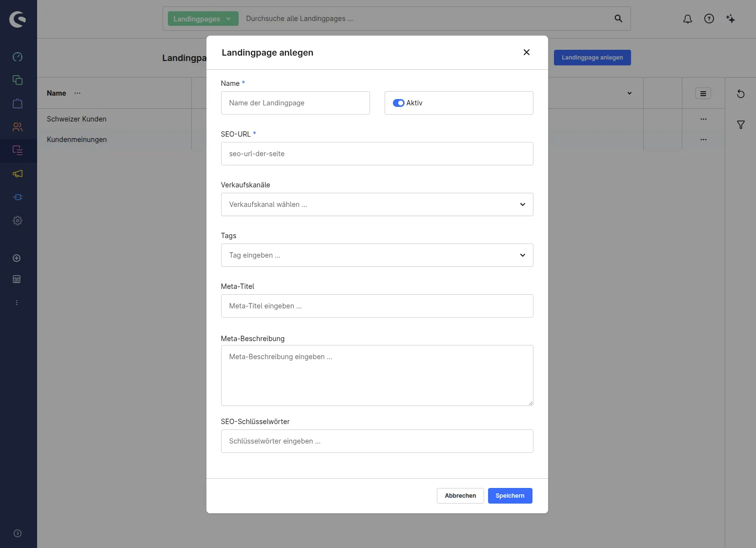Screen dimensions: 756x548
Task: Expand sidebar with bottom arrow icon
Action: click(x=18, y=533)
